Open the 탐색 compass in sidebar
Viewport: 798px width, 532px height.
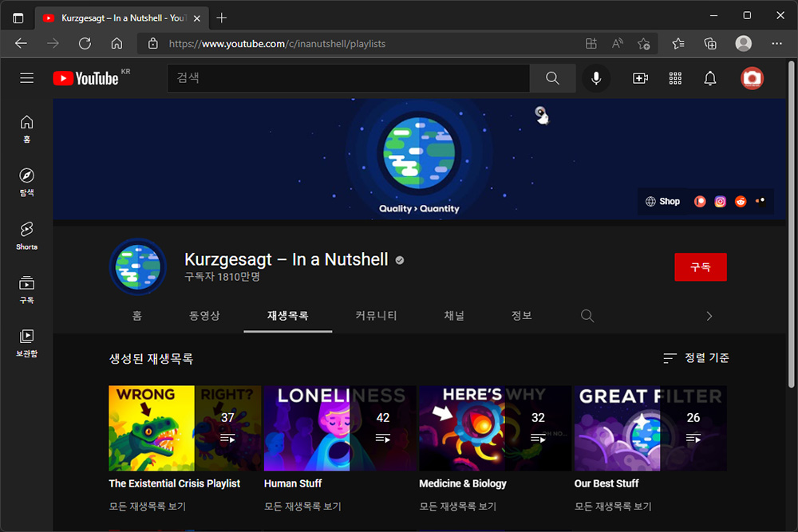26,182
